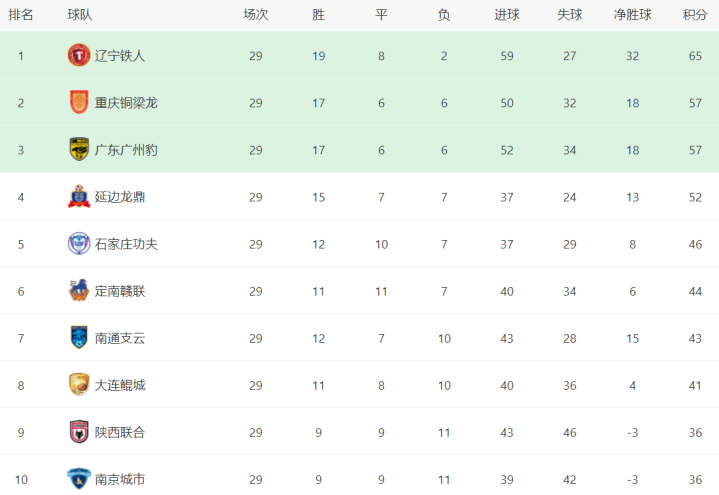Click the 陕西联合 team badge

coord(79,432)
